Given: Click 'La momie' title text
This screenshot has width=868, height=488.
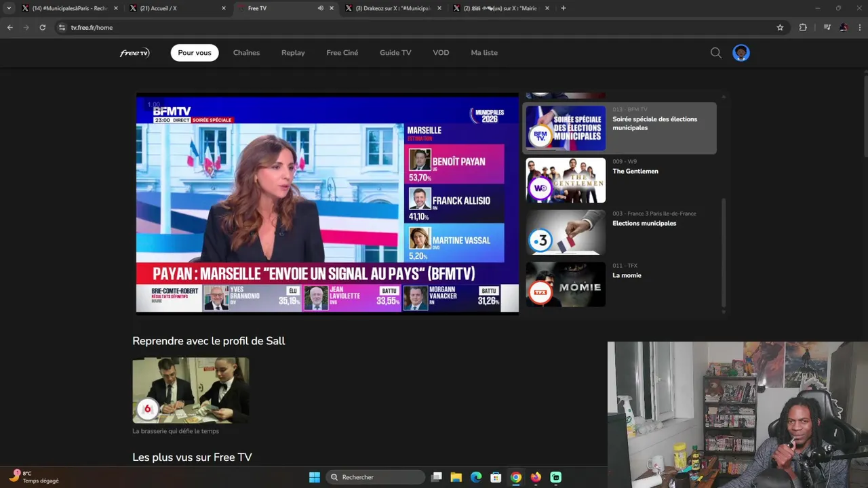Looking at the screenshot, I should [627, 276].
